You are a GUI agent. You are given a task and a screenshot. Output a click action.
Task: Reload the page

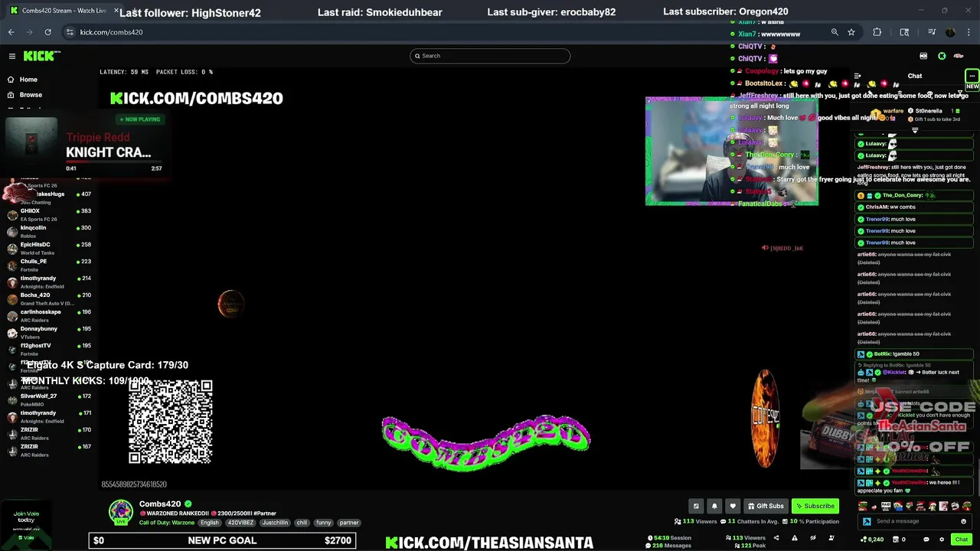(47, 32)
